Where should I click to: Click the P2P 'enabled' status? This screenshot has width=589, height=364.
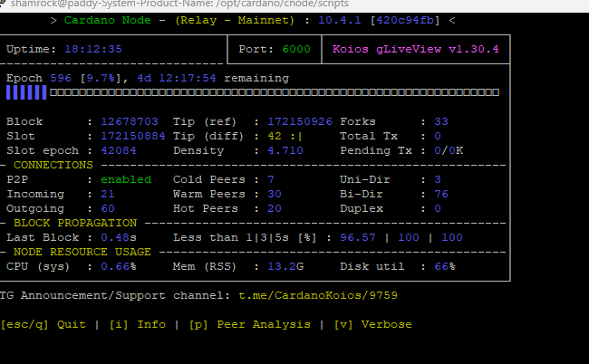[126, 180]
